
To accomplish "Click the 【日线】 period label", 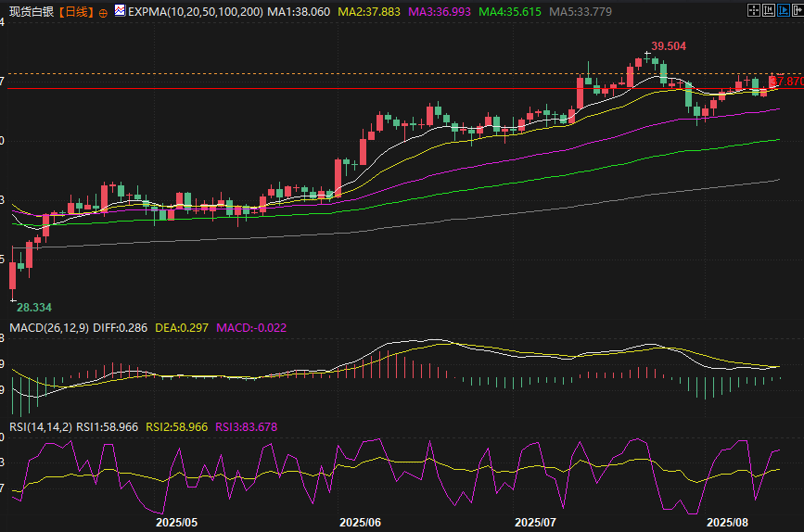I will pos(76,12).
